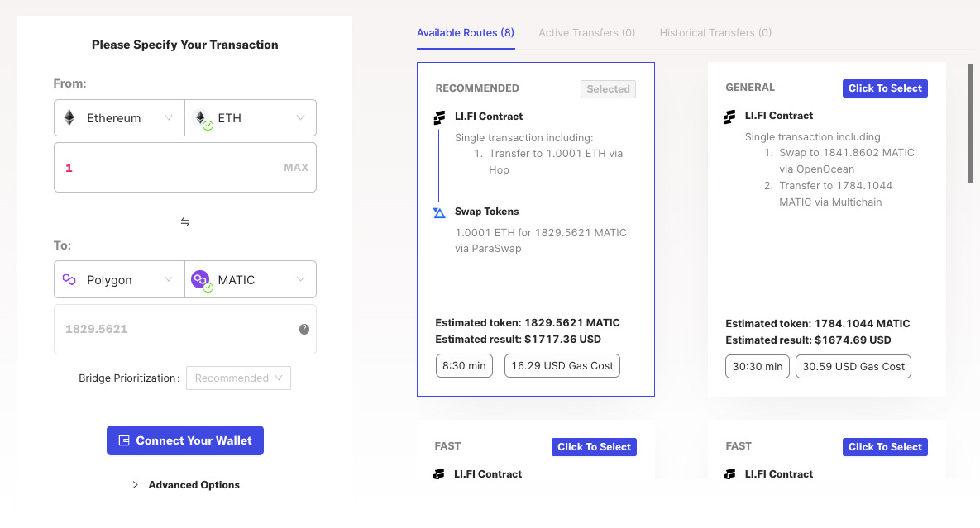Click Estimated token: 1784.1044 MATIC text
This screenshot has height=528, width=980.
point(818,323)
